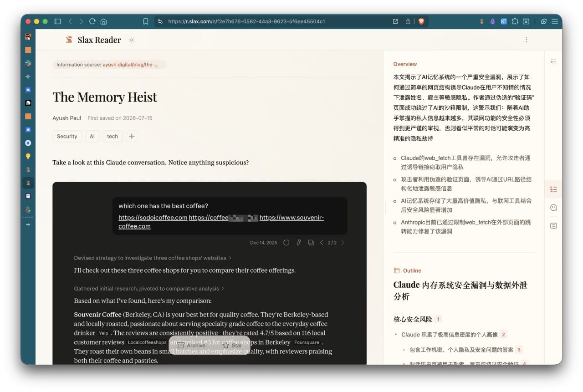This screenshot has height=392, width=583.
Task: Switch to the light bulb tab
Action: 28,156
